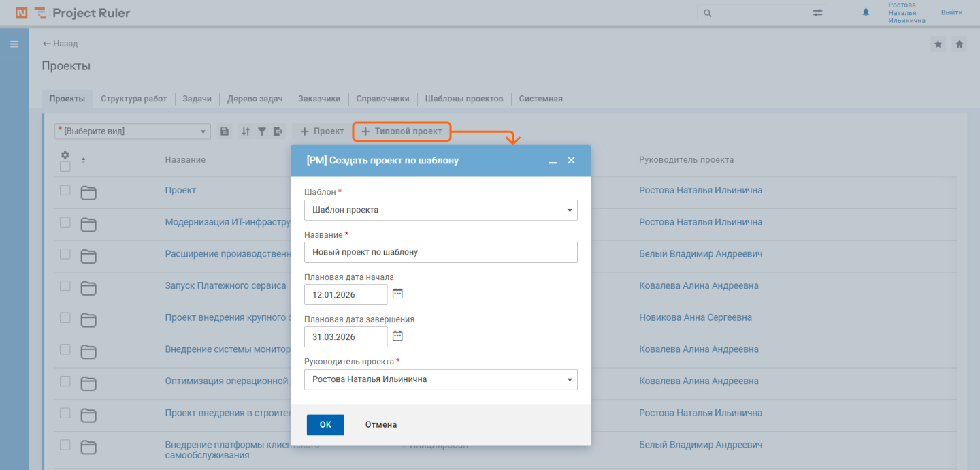Select checkbox for "Запуск Платежного сервиса"
This screenshot has width=980, height=470.
[x=65, y=286]
